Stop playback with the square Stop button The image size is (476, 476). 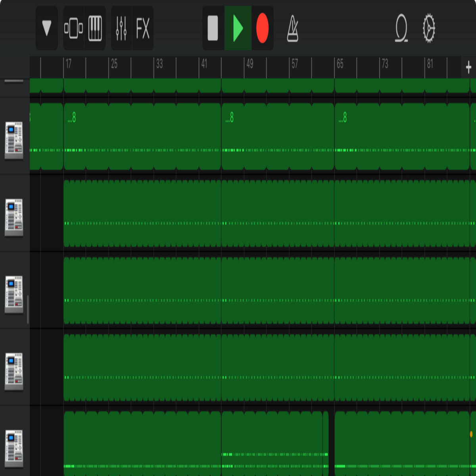(213, 28)
